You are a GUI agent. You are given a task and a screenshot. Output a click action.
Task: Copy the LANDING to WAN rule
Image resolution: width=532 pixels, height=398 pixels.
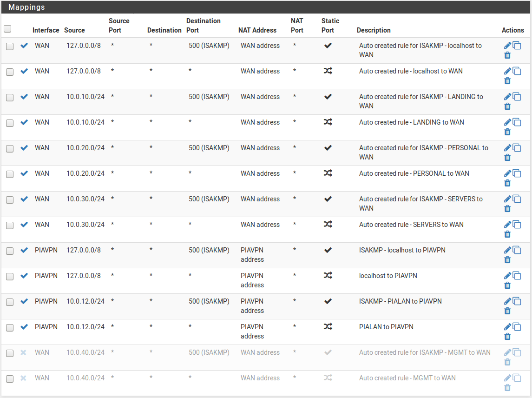[x=517, y=122]
